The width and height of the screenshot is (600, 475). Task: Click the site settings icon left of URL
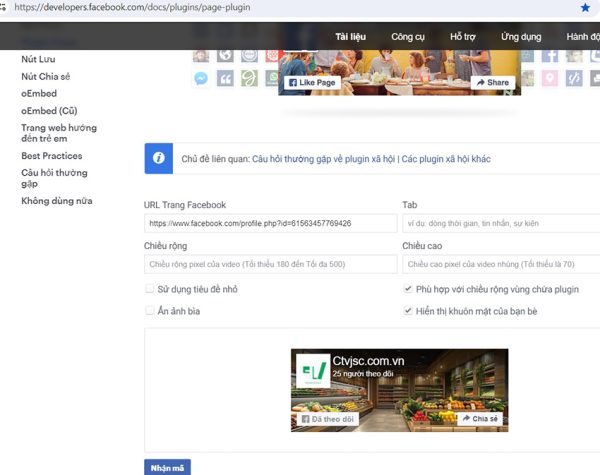[x=3, y=7]
